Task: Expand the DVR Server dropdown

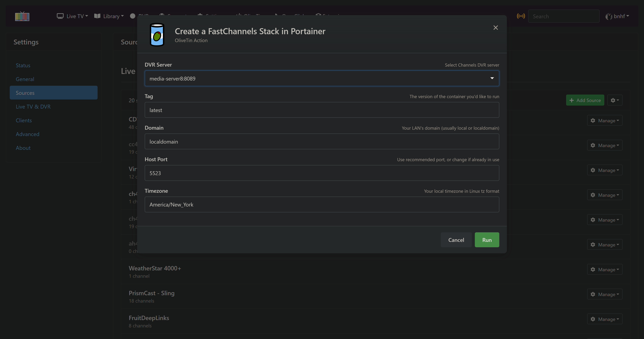Action: 322,79
